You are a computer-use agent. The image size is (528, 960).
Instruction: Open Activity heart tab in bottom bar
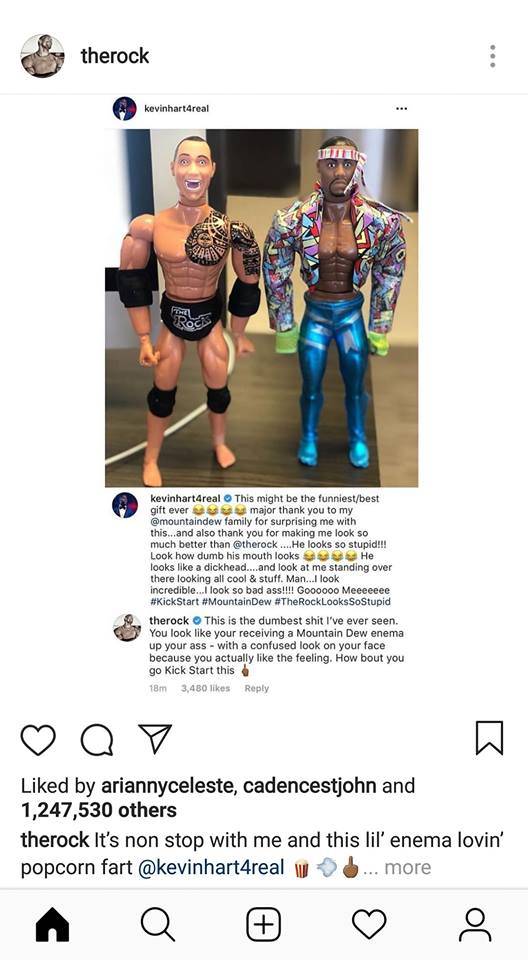pos(369,924)
